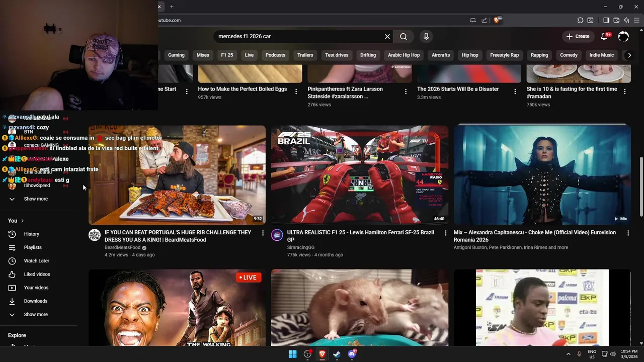Select the Drifting filter chip
This screenshot has width=644, height=362.
pos(368,55)
